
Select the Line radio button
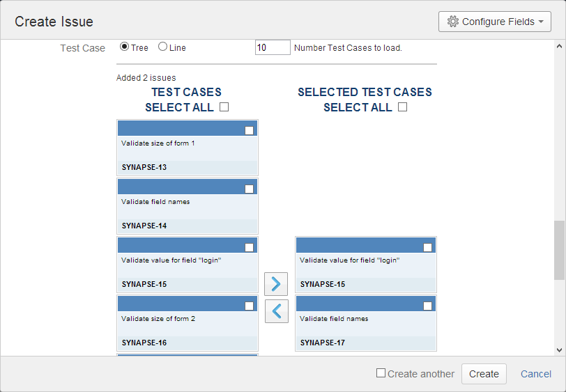click(x=163, y=47)
